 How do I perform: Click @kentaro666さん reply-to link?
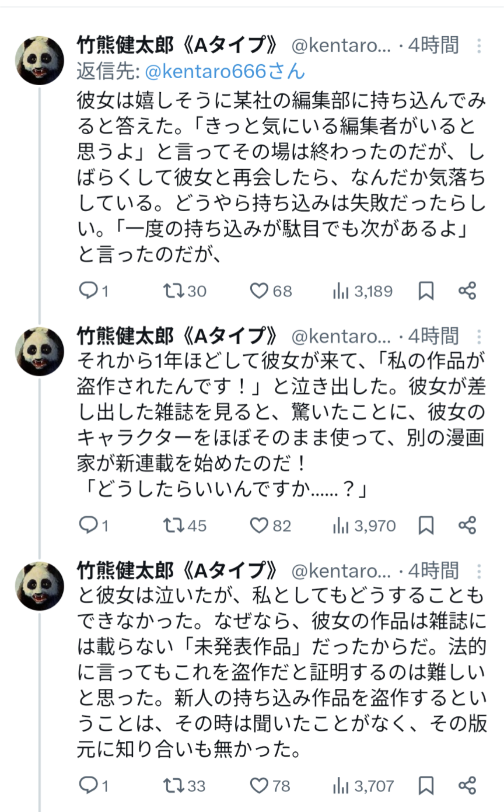click(x=225, y=71)
